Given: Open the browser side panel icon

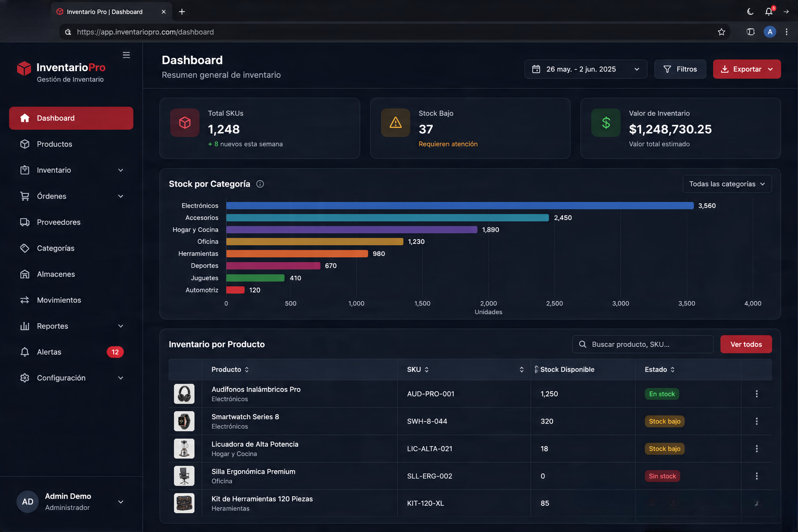Looking at the screenshot, I should pyautogui.click(x=751, y=32).
